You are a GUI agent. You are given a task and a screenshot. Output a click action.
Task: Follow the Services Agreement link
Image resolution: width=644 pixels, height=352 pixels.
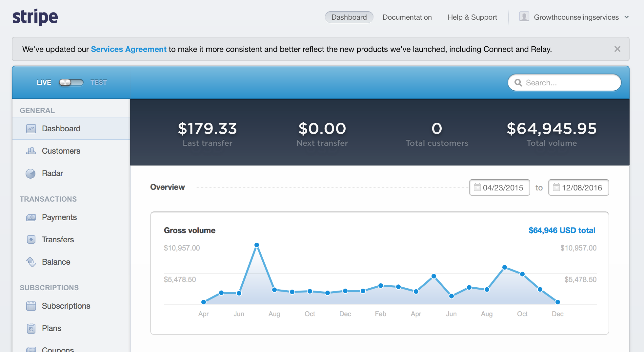[129, 49]
